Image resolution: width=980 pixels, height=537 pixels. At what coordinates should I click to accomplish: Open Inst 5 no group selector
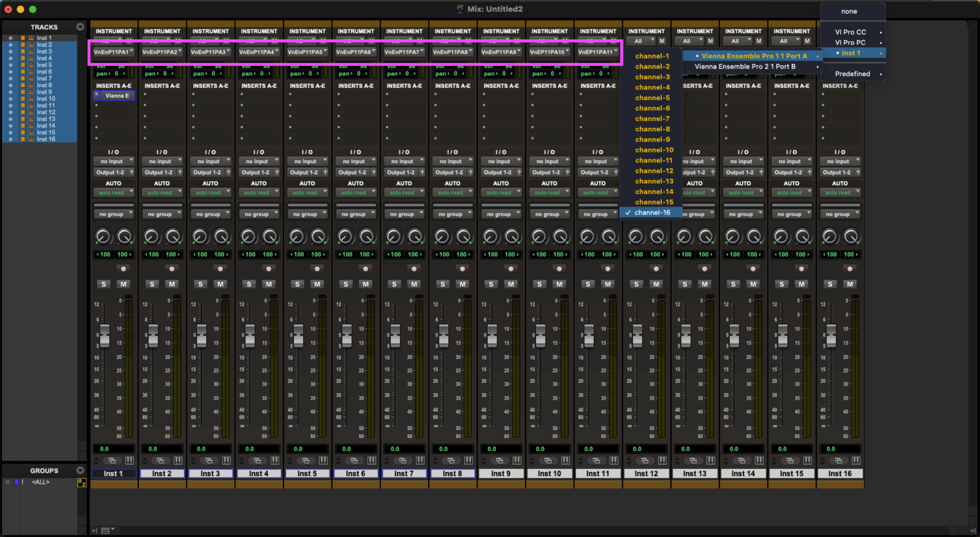(307, 214)
